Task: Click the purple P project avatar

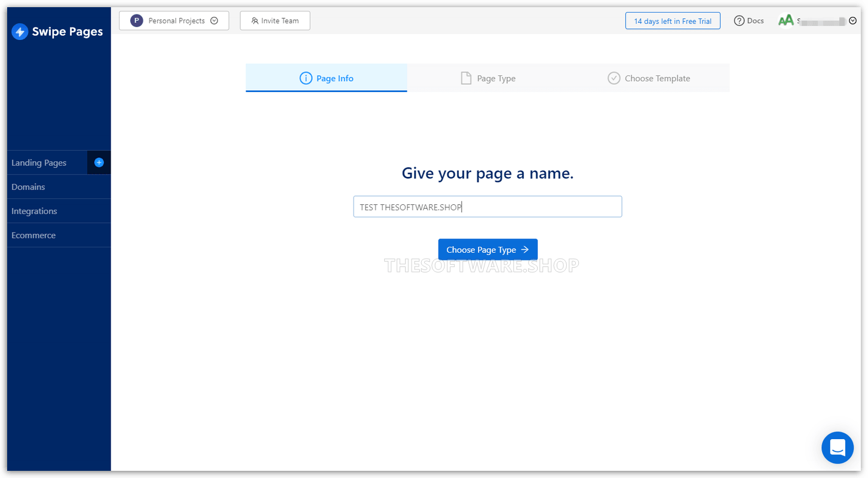Action: pyautogui.click(x=137, y=21)
